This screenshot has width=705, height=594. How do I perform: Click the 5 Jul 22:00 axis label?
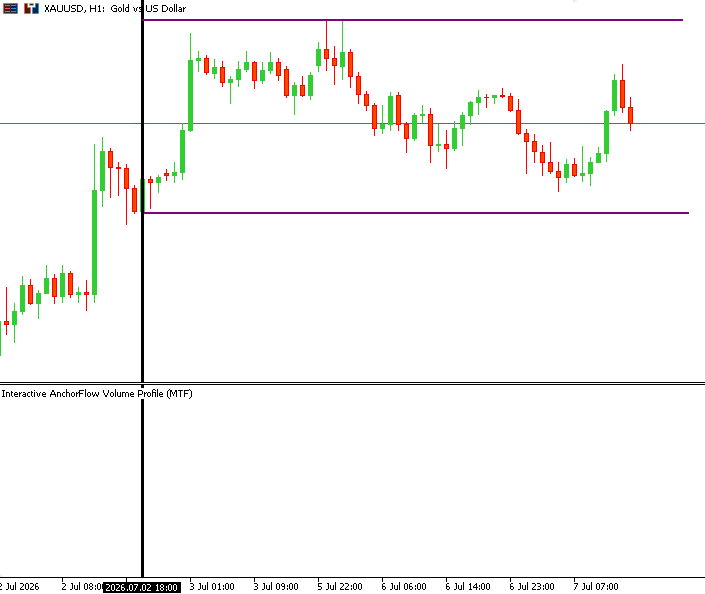pos(340,587)
